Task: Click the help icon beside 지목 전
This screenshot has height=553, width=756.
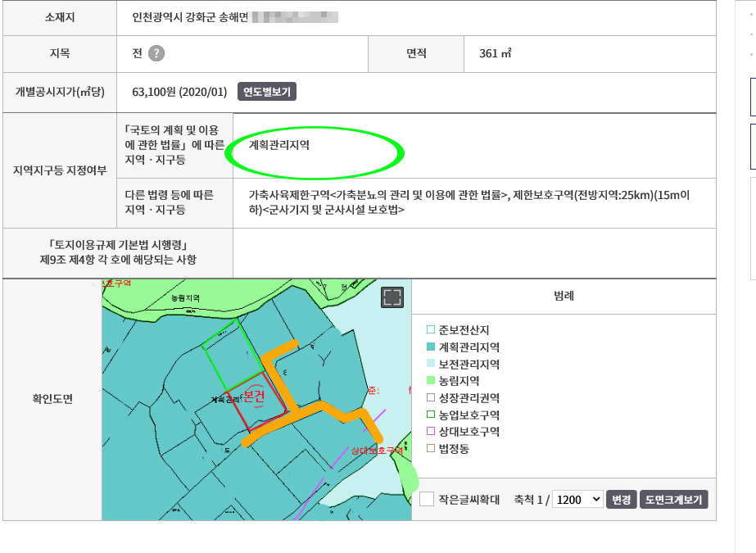Action: [156, 53]
